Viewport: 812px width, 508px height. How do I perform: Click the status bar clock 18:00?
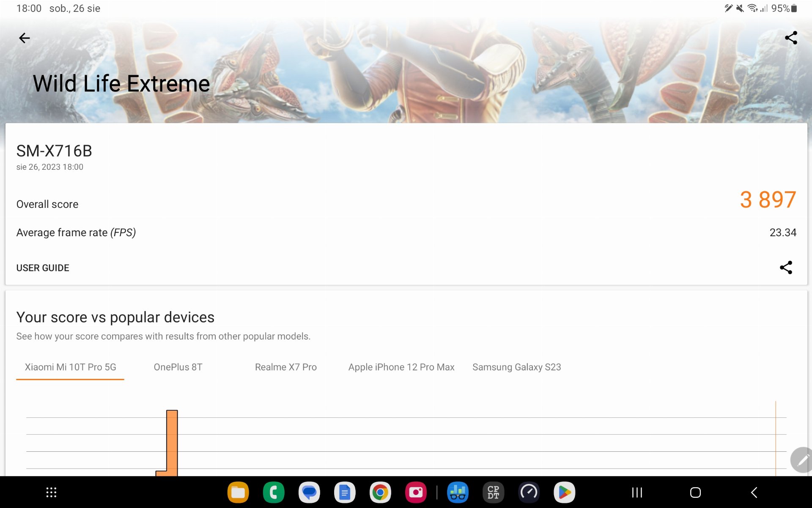click(x=29, y=8)
